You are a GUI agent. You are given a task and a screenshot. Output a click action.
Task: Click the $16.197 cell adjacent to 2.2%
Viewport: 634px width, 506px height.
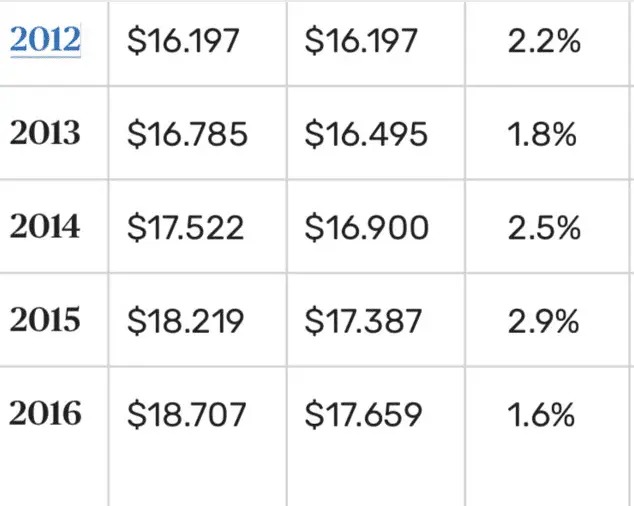point(362,41)
